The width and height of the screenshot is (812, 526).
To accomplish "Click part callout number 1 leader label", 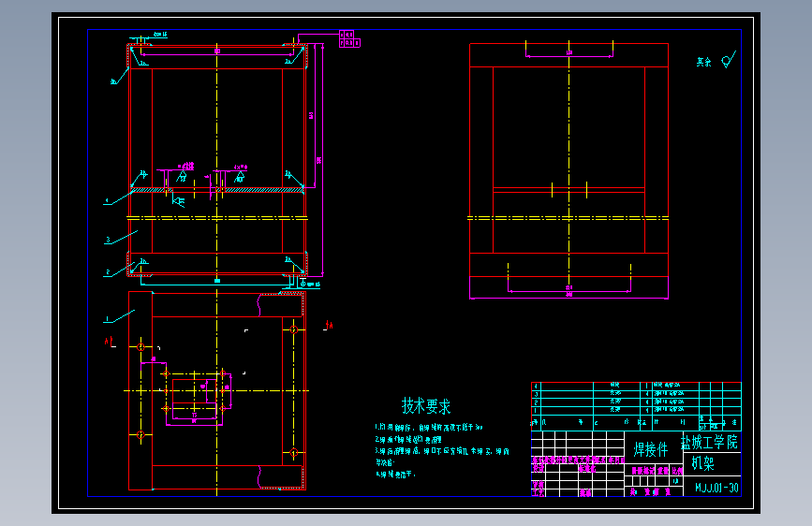I will tap(107, 319).
